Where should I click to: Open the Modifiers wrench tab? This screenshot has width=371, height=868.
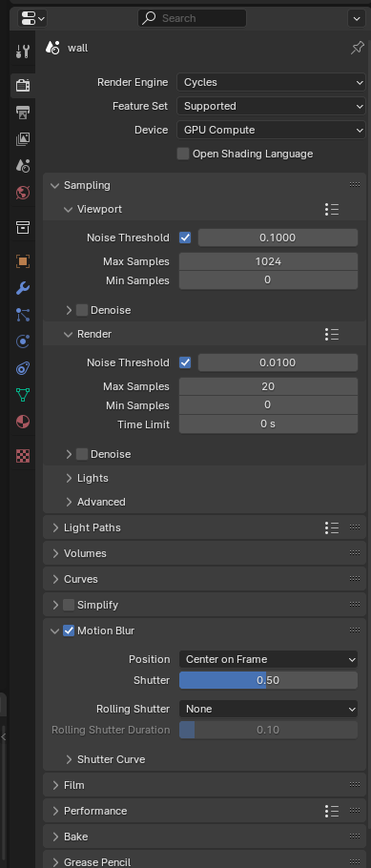pos(23,288)
